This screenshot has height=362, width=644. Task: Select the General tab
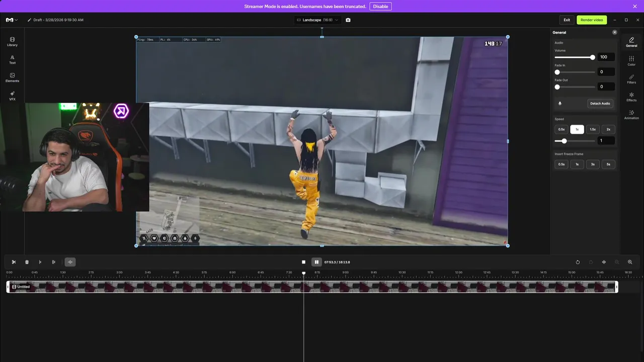(x=631, y=42)
